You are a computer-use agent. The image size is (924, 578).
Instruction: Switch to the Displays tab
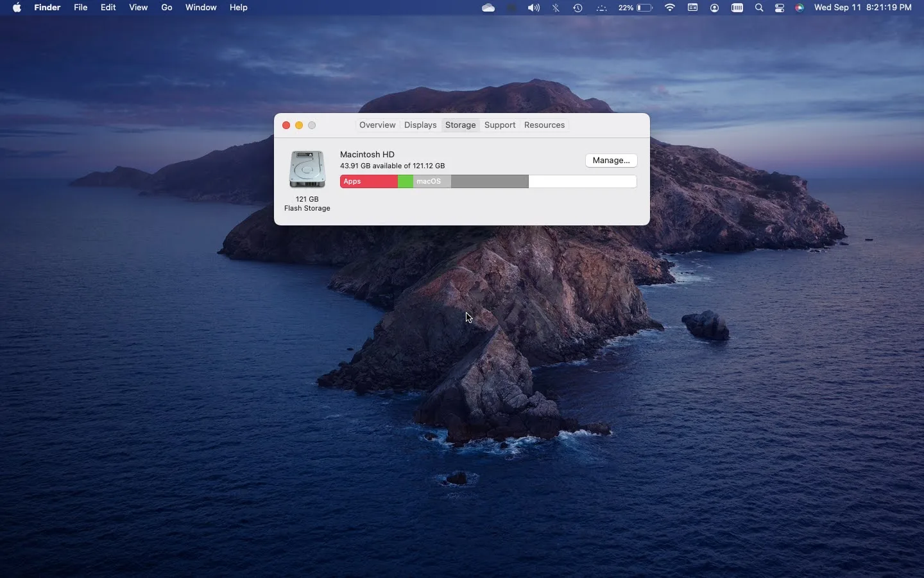tap(421, 125)
